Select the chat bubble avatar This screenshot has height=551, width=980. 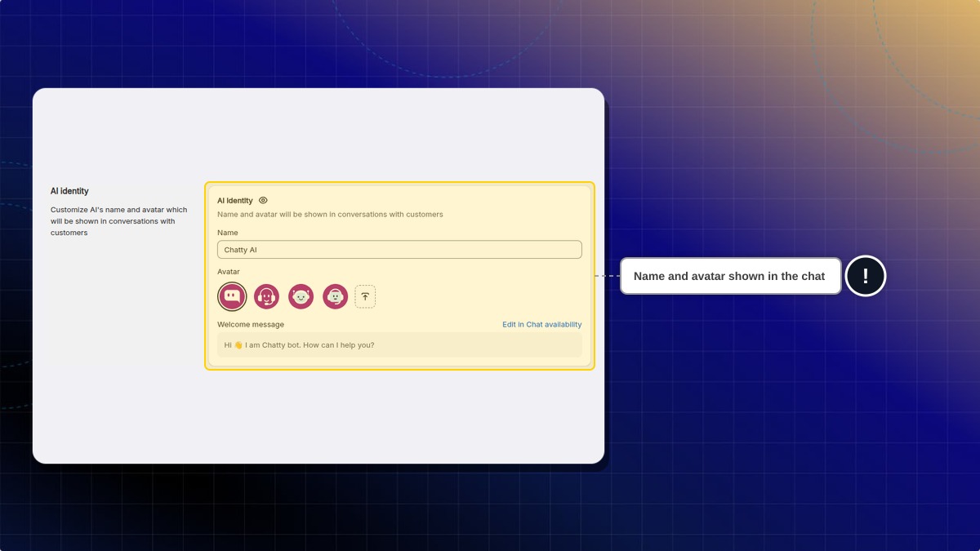point(232,296)
